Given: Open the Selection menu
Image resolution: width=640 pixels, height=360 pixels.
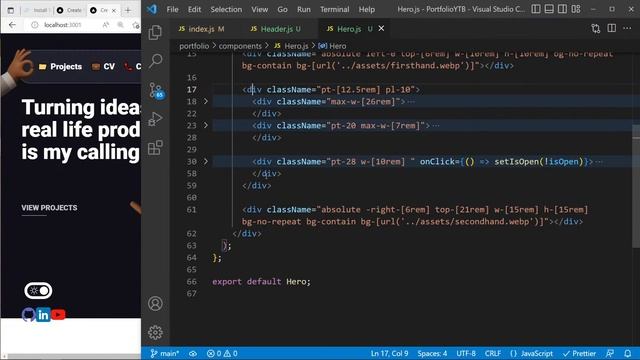Looking at the screenshot, I should 226,9.
